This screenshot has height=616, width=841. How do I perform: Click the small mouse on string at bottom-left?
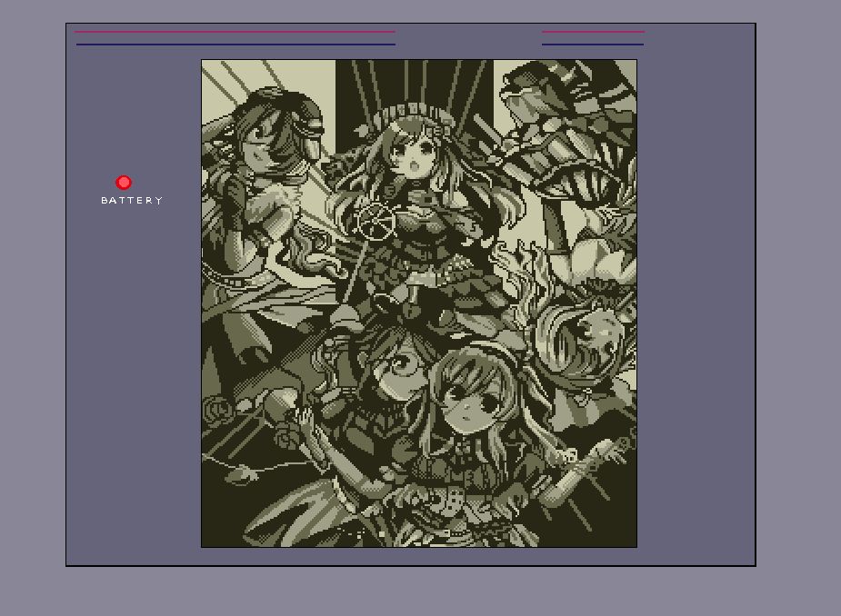pyautogui.click(x=236, y=474)
